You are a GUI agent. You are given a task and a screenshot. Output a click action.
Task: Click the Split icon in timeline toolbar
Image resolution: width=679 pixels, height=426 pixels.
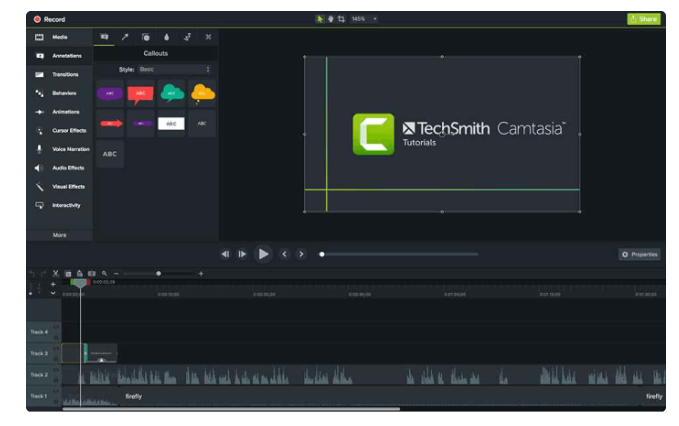click(92, 274)
